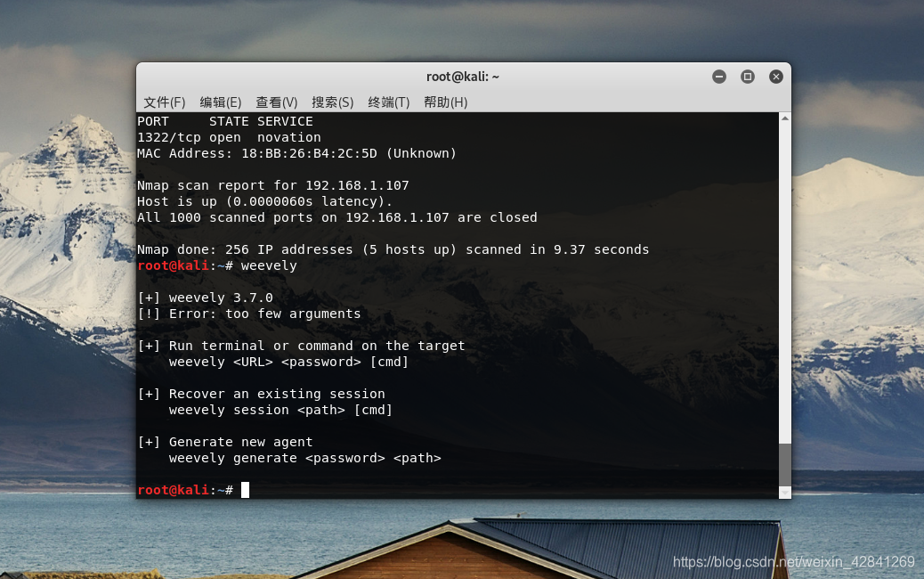Maximize the root@kali terminal window
The width and height of the screenshot is (924, 579).
(x=748, y=77)
